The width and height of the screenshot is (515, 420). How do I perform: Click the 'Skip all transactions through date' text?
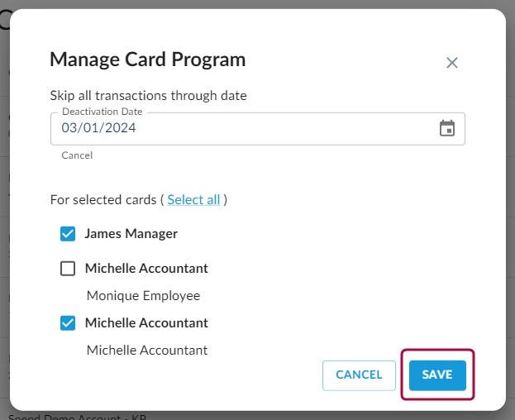tap(148, 96)
